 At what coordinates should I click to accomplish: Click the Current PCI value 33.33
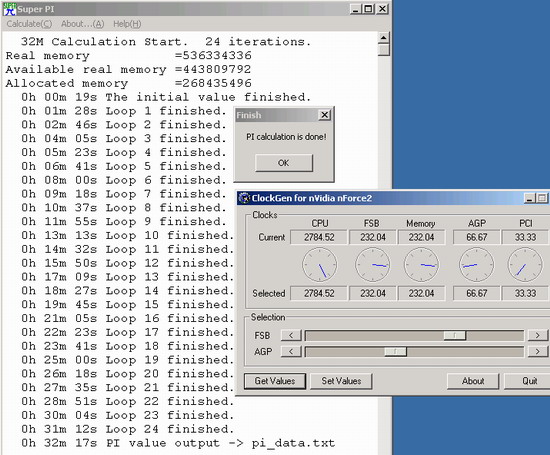[525, 237]
